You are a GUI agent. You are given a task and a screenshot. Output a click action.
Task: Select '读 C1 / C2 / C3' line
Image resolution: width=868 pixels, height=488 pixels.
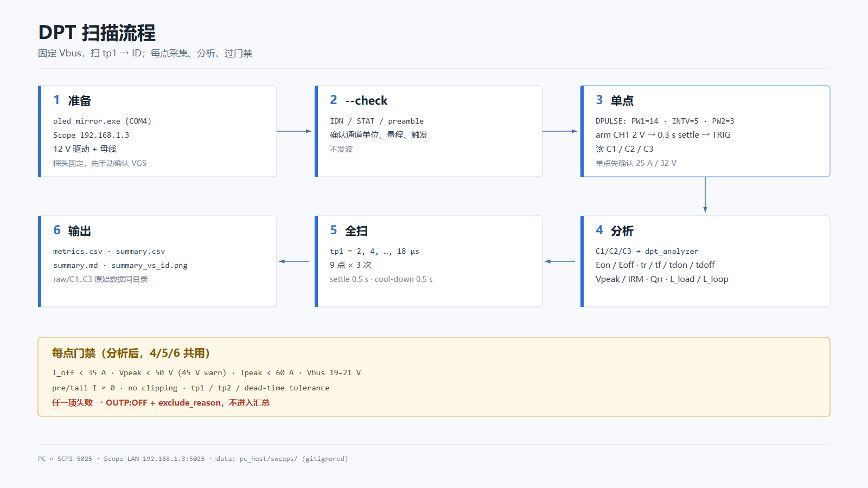click(624, 149)
